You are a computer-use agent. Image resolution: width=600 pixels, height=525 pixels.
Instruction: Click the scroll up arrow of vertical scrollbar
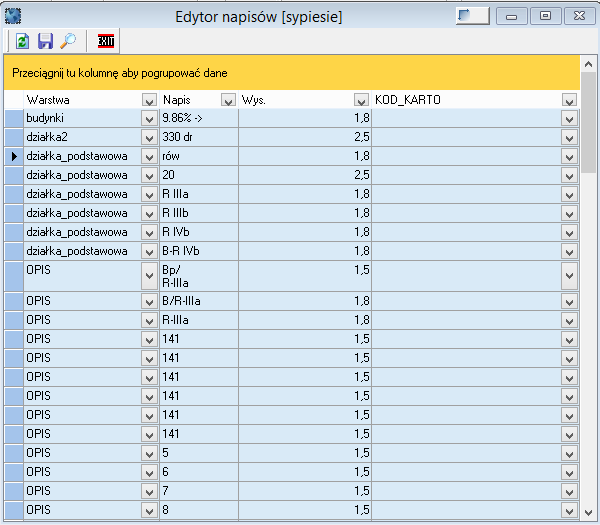[589, 64]
